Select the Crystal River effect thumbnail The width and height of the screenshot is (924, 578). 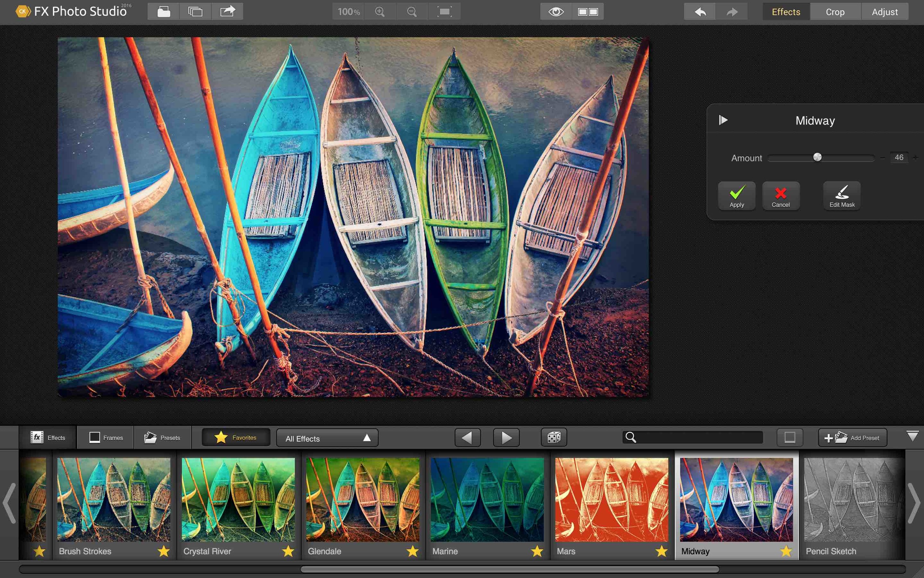pyautogui.click(x=238, y=499)
